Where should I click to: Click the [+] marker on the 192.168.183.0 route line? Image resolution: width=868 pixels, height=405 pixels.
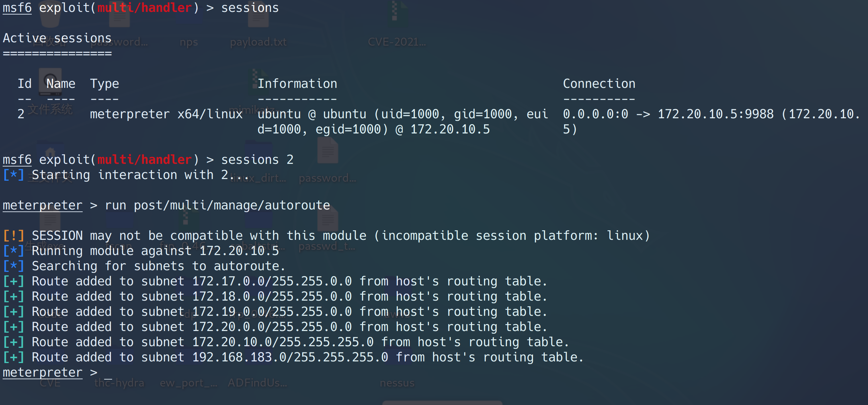click(14, 357)
